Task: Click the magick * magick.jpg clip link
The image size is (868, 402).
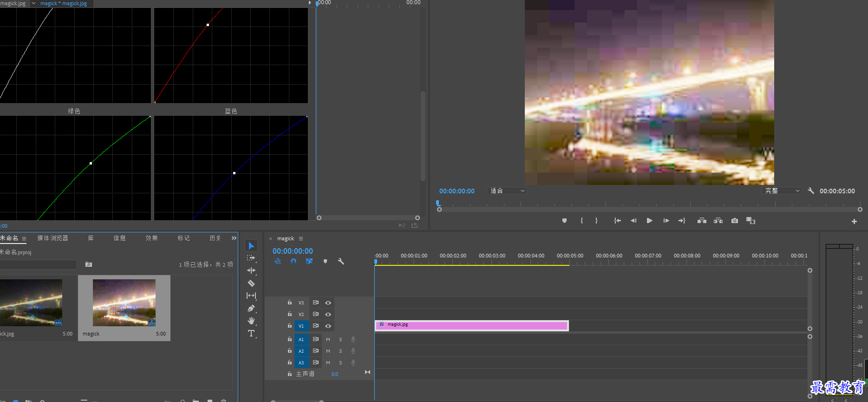Action: pyautogui.click(x=64, y=3)
